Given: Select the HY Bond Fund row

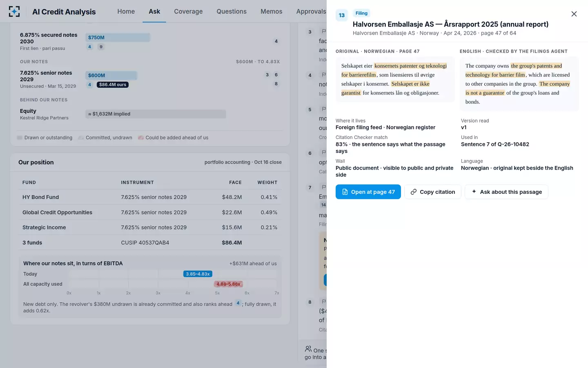Looking at the screenshot, I should point(150,197).
